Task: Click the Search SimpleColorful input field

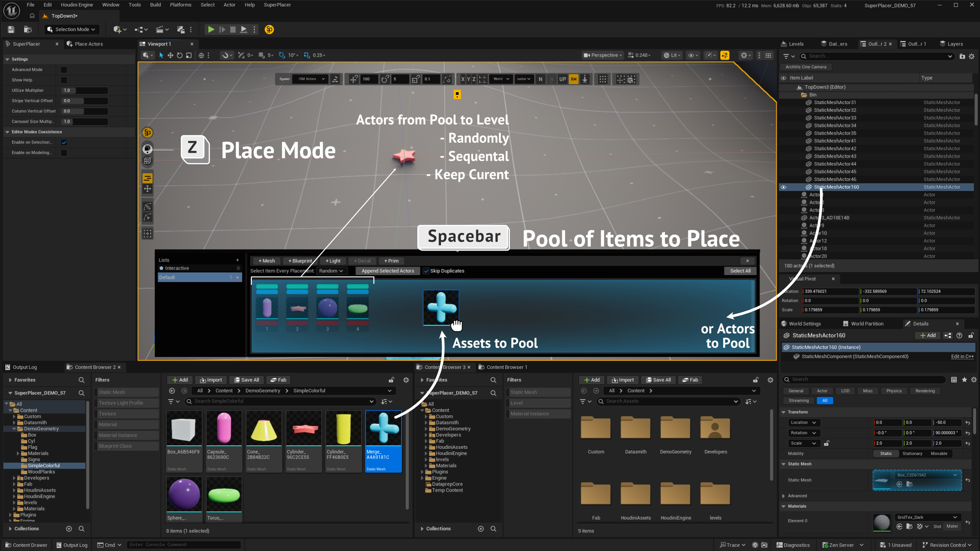Action: (x=280, y=401)
